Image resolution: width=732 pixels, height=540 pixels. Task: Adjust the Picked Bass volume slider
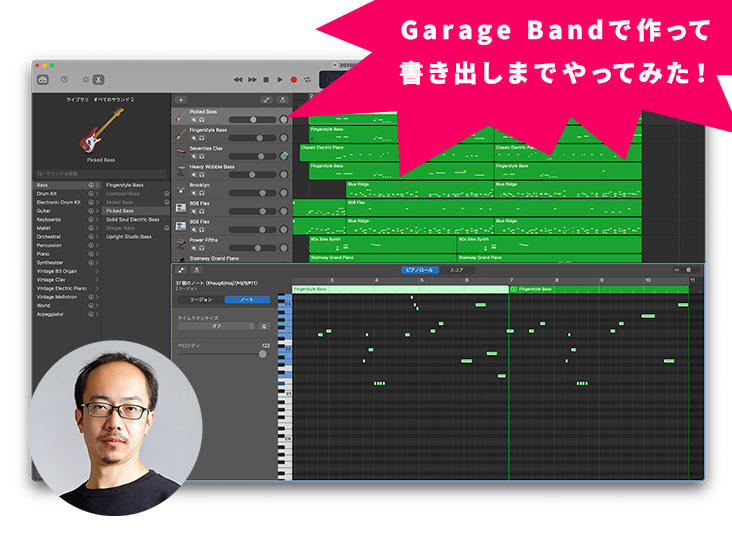point(252,119)
